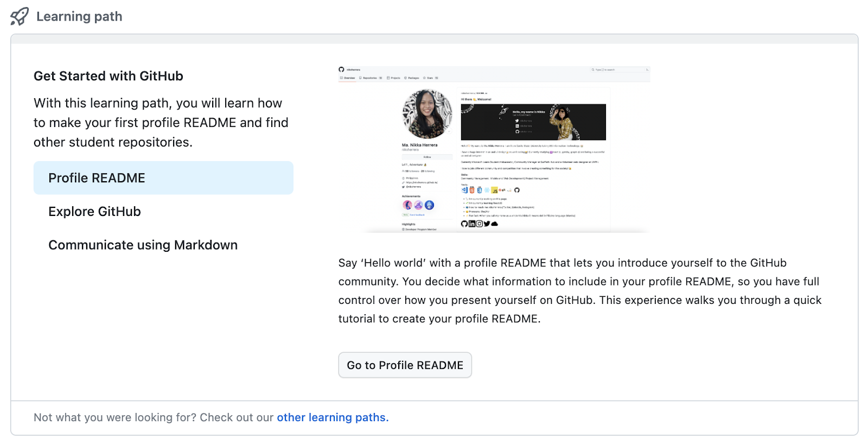Click the cloud icon at README bottom
Viewport: 868px width, 445px height.
click(x=494, y=224)
